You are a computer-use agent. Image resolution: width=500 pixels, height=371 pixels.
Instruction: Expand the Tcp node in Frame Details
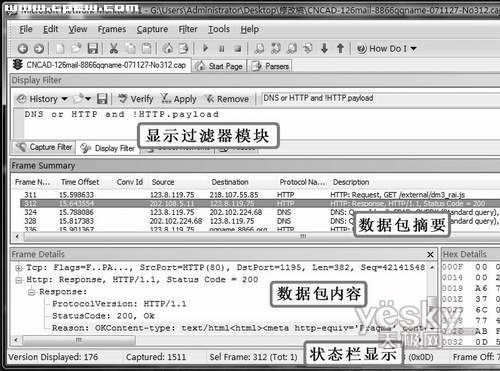19,267
